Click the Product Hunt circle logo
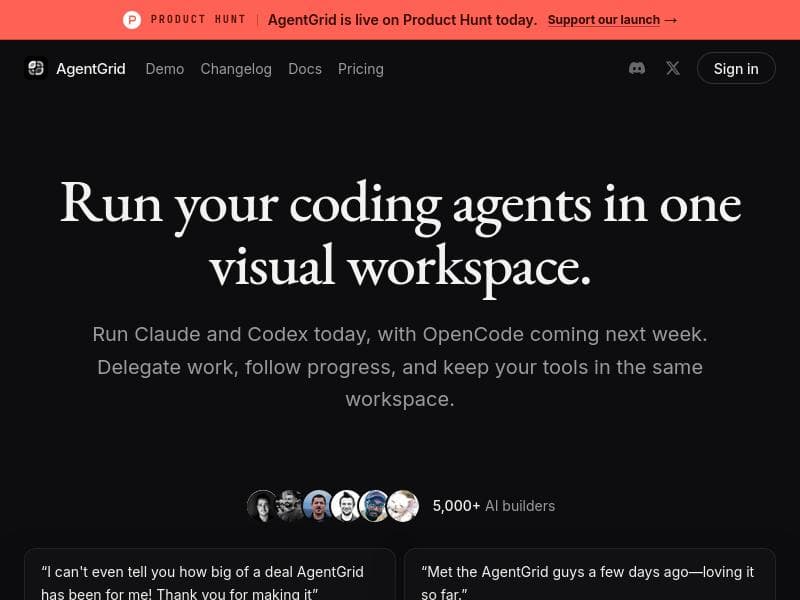The width and height of the screenshot is (800, 600). tap(132, 20)
